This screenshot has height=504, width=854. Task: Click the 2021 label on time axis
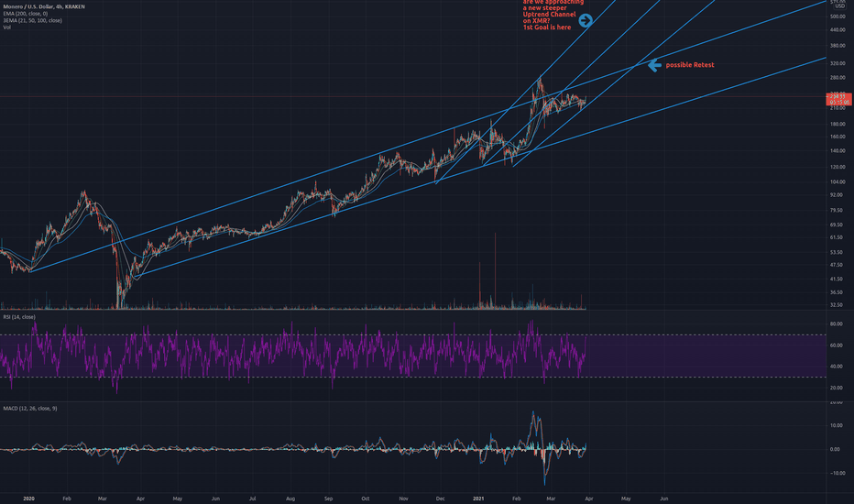pos(478,499)
